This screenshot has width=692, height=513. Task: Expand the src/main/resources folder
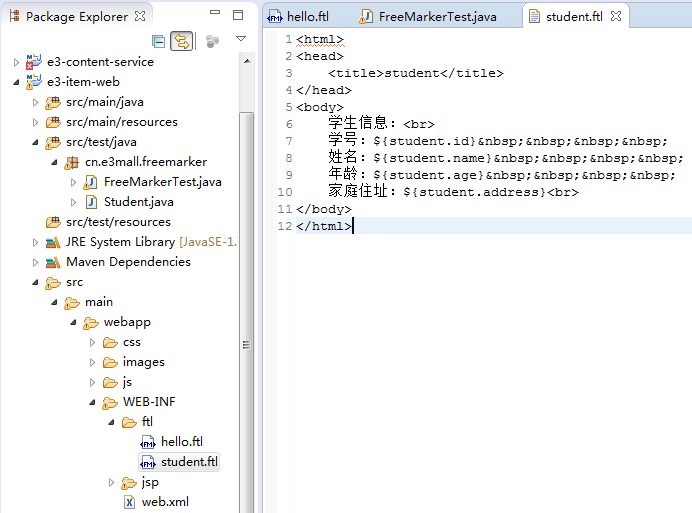tap(35, 122)
